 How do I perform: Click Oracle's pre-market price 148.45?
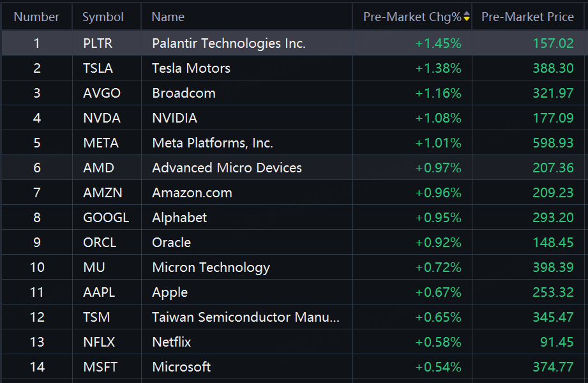tap(553, 243)
